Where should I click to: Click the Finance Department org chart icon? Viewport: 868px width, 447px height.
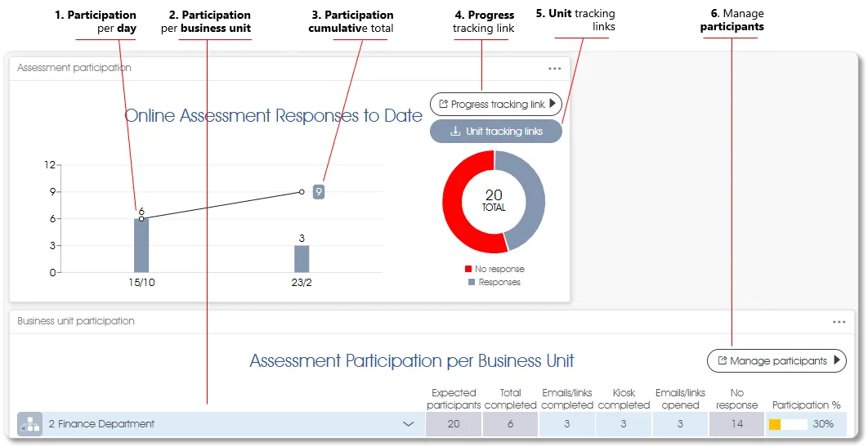(30, 424)
